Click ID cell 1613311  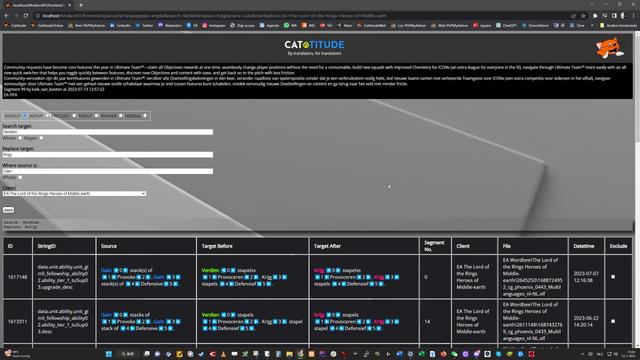(x=18, y=322)
